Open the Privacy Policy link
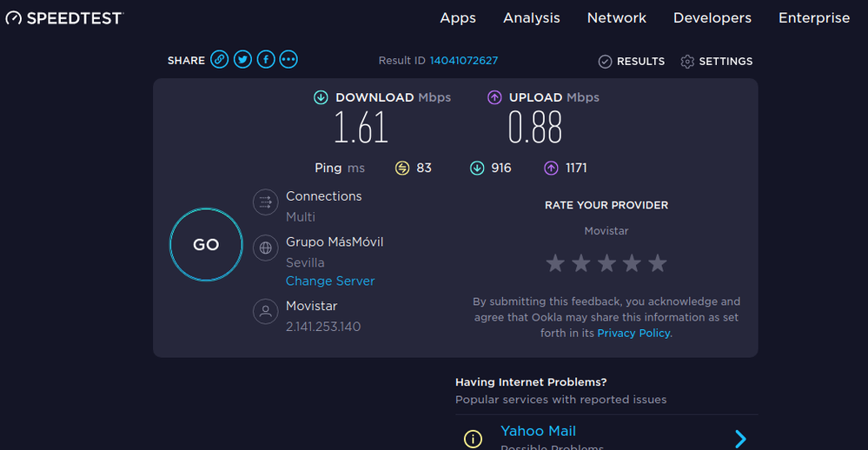Viewport: 868px width, 450px height. 634,334
